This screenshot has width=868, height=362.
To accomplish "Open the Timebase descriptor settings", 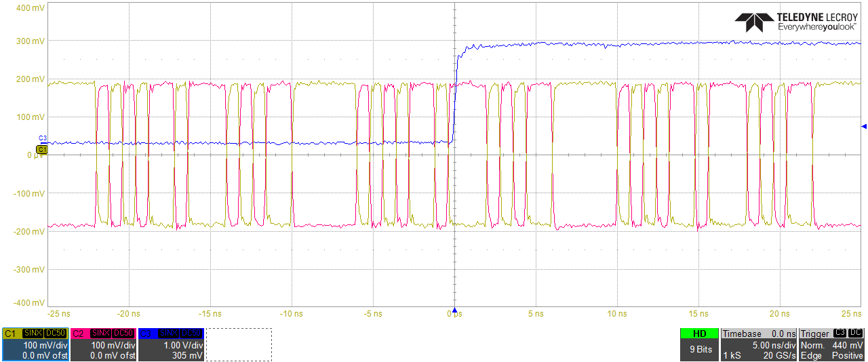I will pyautogui.click(x=759, y=344).
